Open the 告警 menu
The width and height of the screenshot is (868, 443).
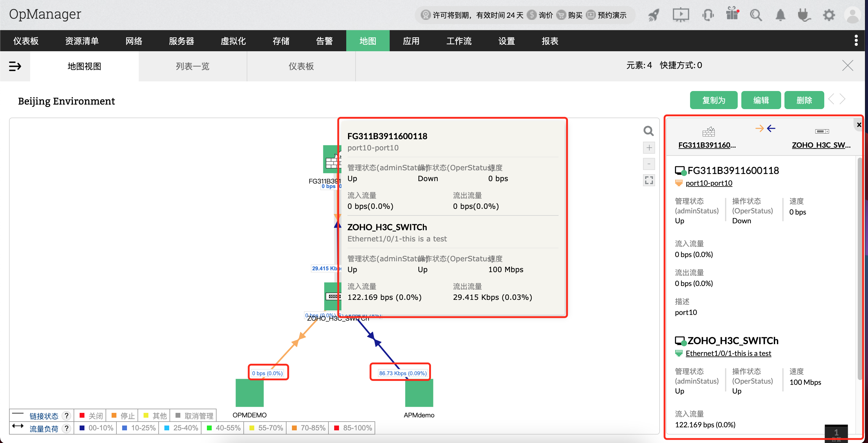(x=324, y=41)
